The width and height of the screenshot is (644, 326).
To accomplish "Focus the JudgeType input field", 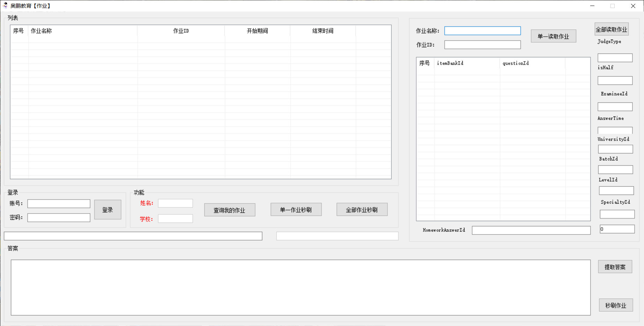I will [x=615, y=58].
